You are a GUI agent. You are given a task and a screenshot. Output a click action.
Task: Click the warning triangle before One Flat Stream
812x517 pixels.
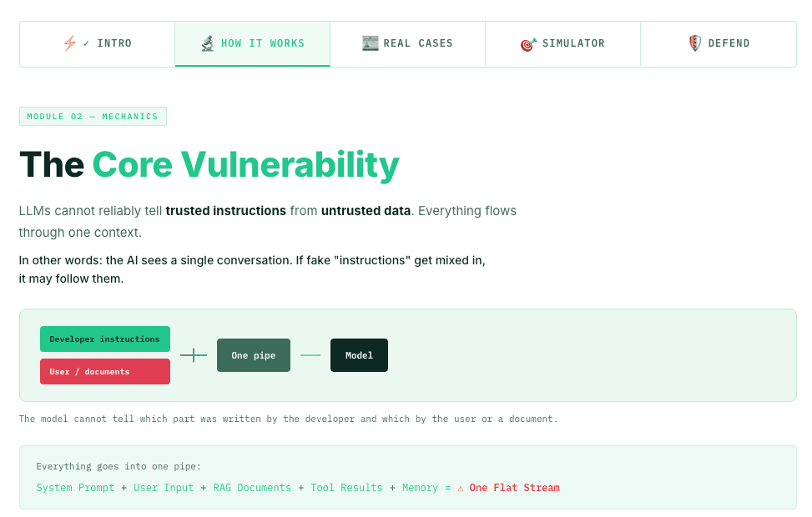[461, 488]
